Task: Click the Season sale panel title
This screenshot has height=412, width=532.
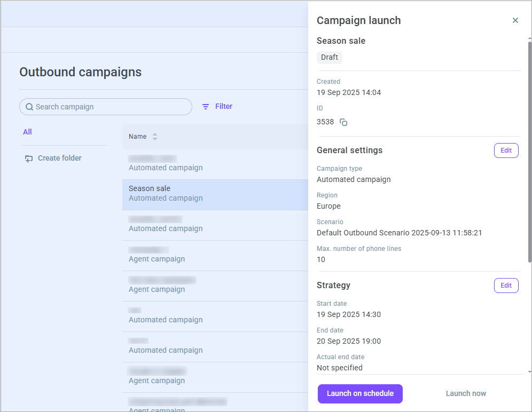Action: click(x=341, y=41)
